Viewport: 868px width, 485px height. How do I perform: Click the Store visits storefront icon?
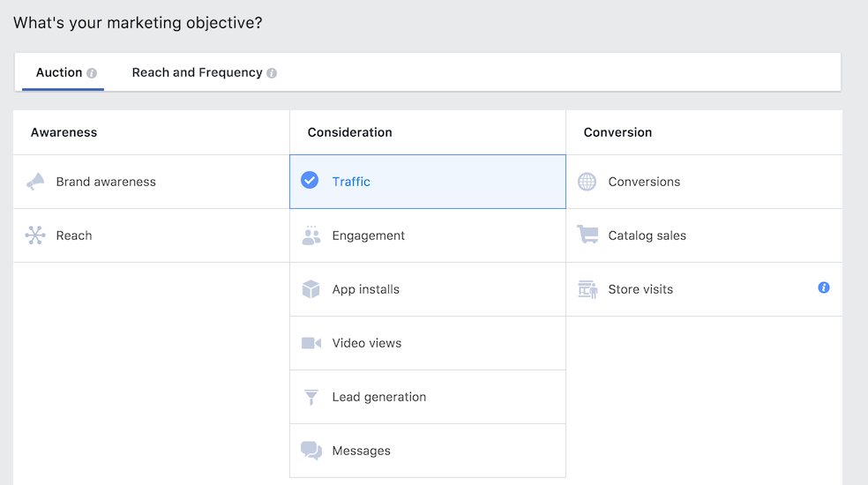(587, 289)
